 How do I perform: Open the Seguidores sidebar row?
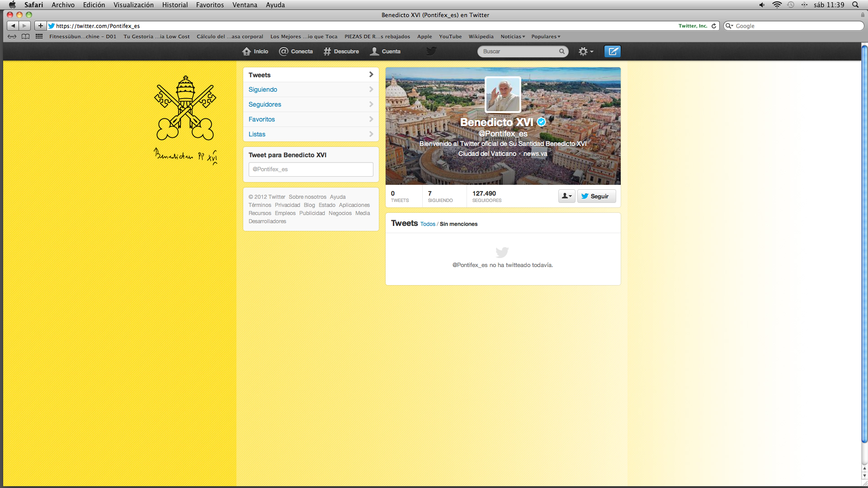(311, 104)
